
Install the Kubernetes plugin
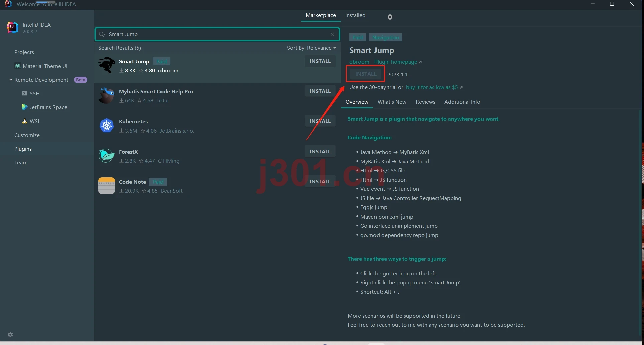tap(320, 121)
